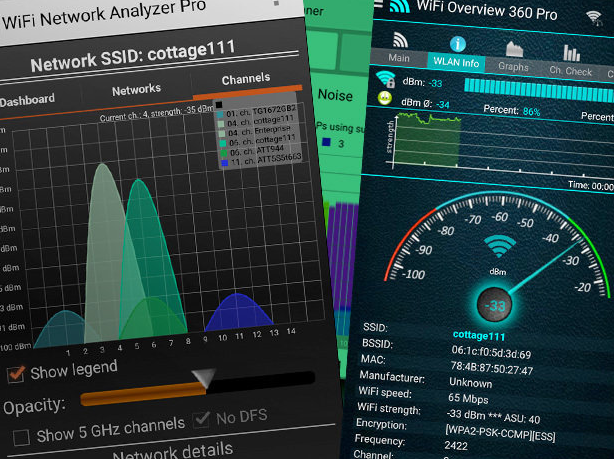The image size is (614, 459).
Task: Click the blue swatch next to 3 under Noise
Action: 326,142
